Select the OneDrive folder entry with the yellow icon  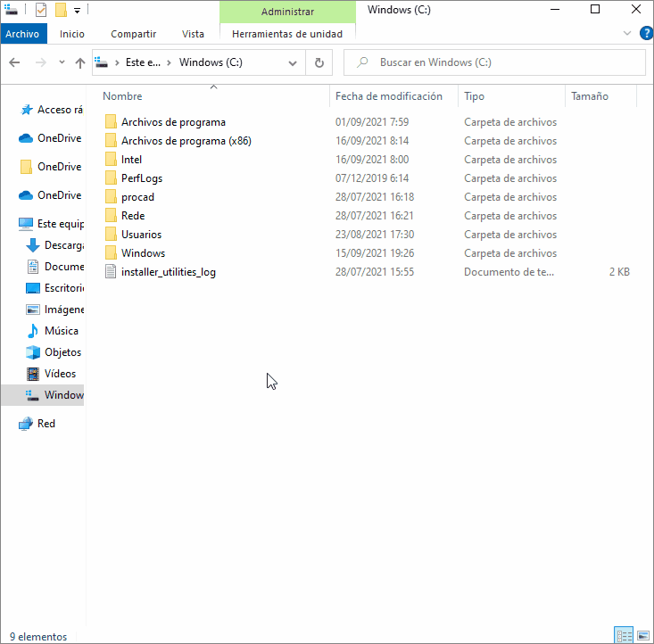tap(50, 167)
